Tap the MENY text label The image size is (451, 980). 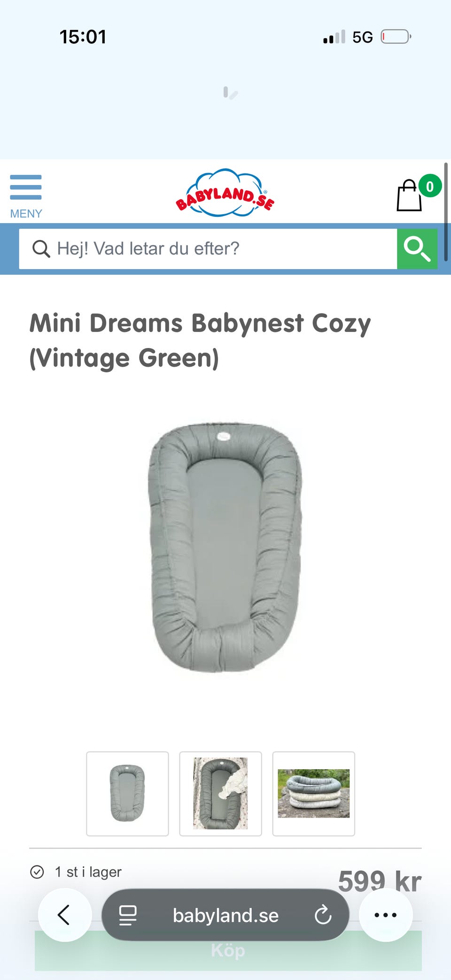(26, 214)
